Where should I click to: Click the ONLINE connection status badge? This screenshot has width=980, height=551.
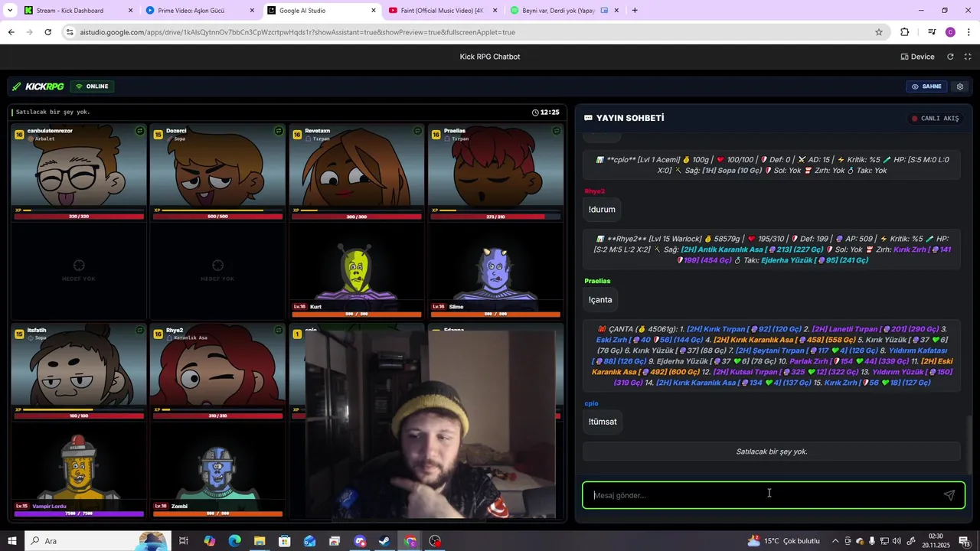click(92, 86)
